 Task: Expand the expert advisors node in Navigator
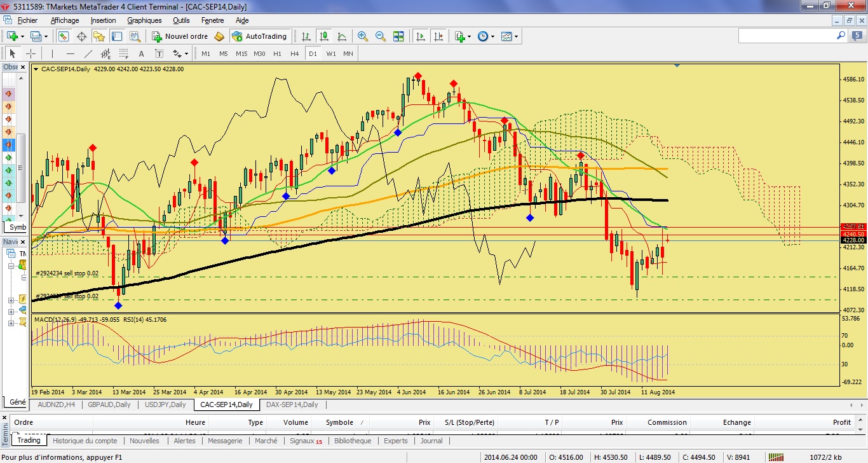[11, 312]
